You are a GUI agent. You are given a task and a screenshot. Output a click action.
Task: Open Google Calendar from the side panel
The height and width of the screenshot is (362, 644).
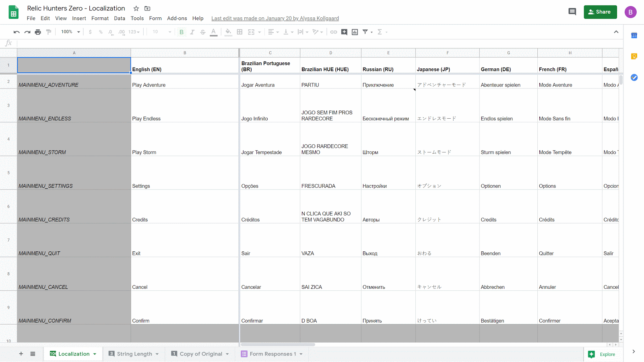634,35
